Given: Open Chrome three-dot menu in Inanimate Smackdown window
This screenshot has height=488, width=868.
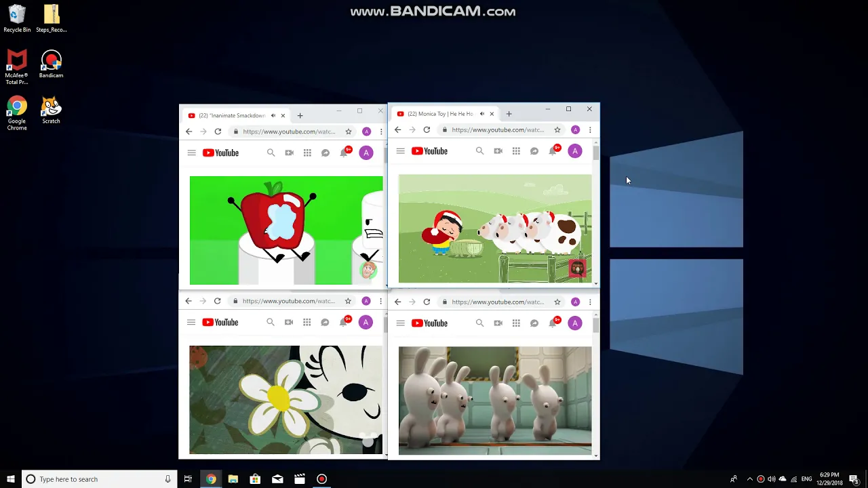Looking at the screenshot, I should (x=381, y=131).
